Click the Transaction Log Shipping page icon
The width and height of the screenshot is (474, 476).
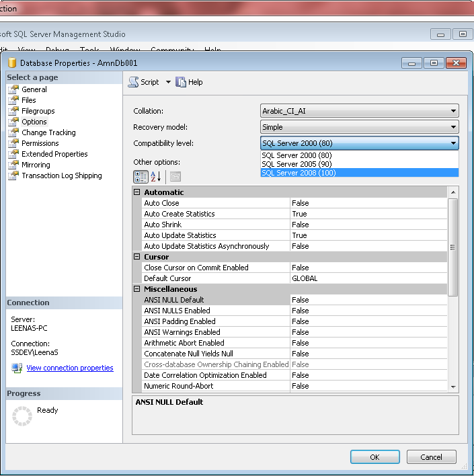click(x=13, y=175)
